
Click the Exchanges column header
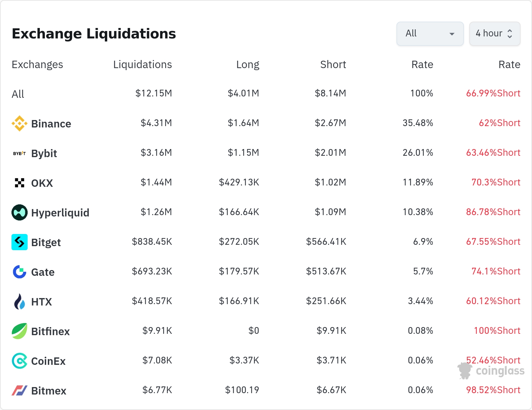coord(37,64)
